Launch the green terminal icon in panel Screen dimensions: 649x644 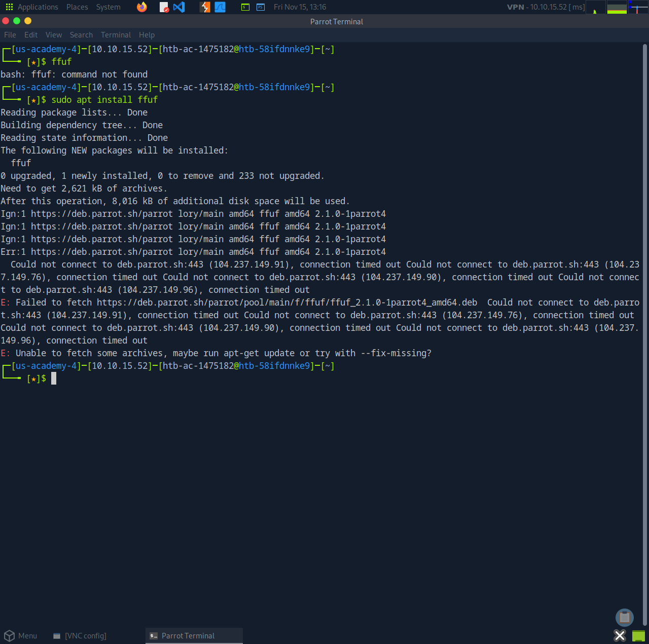pos(245,7)
